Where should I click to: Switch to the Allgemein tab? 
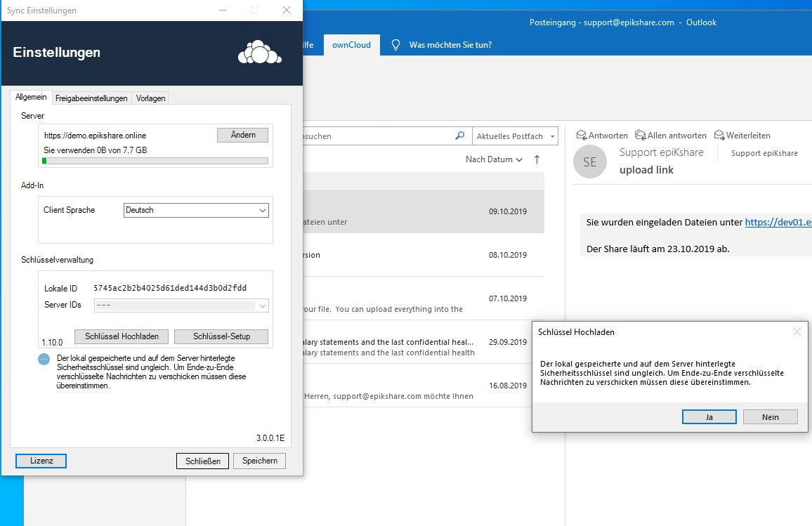(31, 97)
